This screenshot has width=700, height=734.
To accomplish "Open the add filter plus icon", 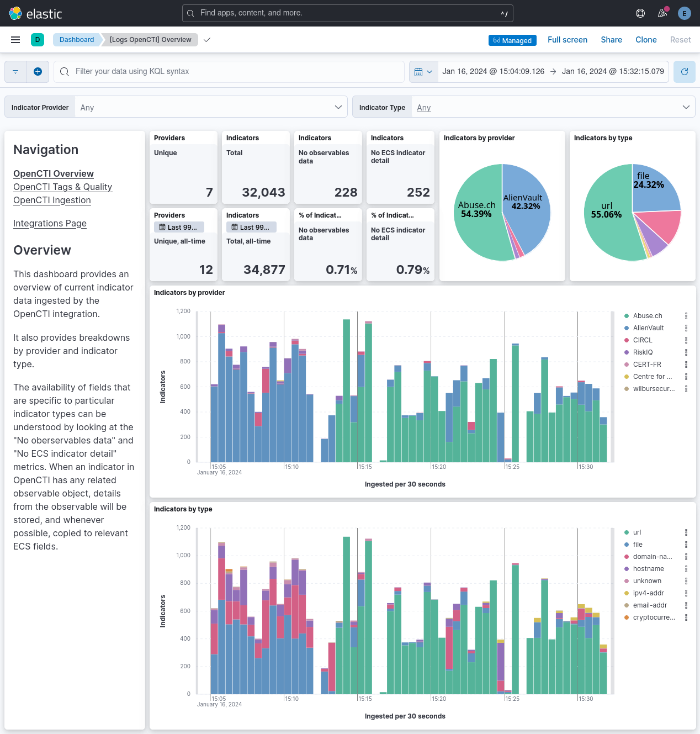I will coord(38,71).
